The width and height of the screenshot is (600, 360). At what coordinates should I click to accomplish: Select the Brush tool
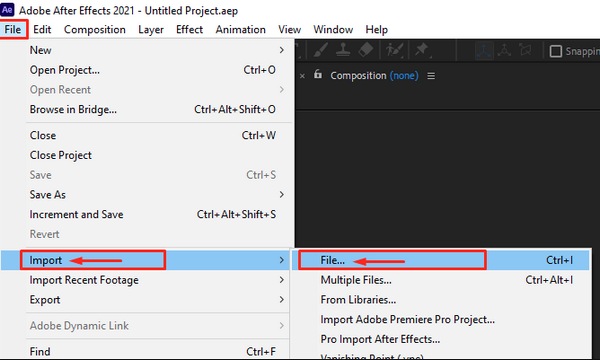click(x=320, y=50)
